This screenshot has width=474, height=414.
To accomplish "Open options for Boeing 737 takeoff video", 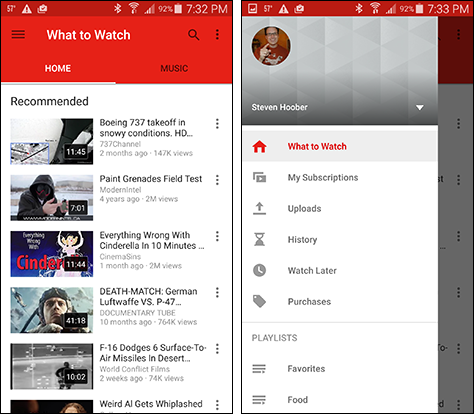I will pyautogui.click(x=217, y=124).
